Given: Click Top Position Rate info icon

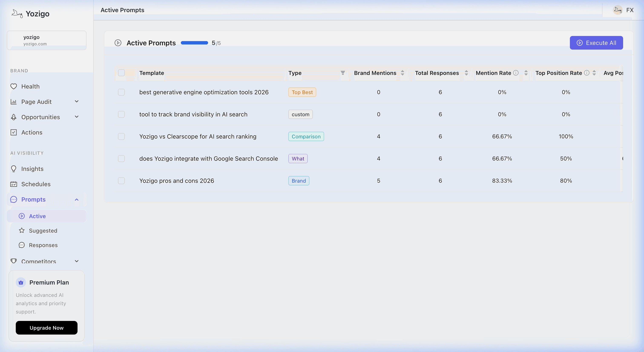Looking at the screenshot, I should (x=586, y=73).
